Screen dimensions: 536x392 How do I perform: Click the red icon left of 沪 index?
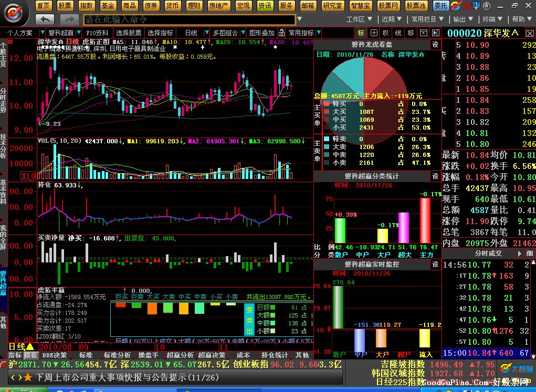coord(3,365)
